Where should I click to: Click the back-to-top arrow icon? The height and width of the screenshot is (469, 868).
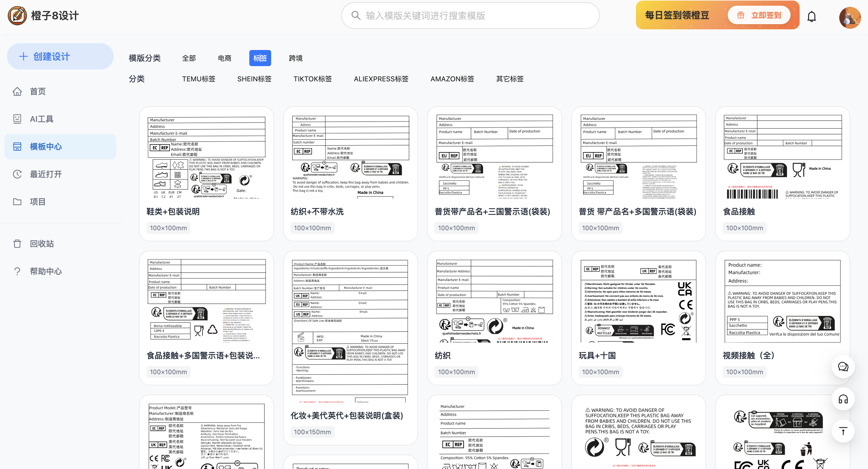843,431
